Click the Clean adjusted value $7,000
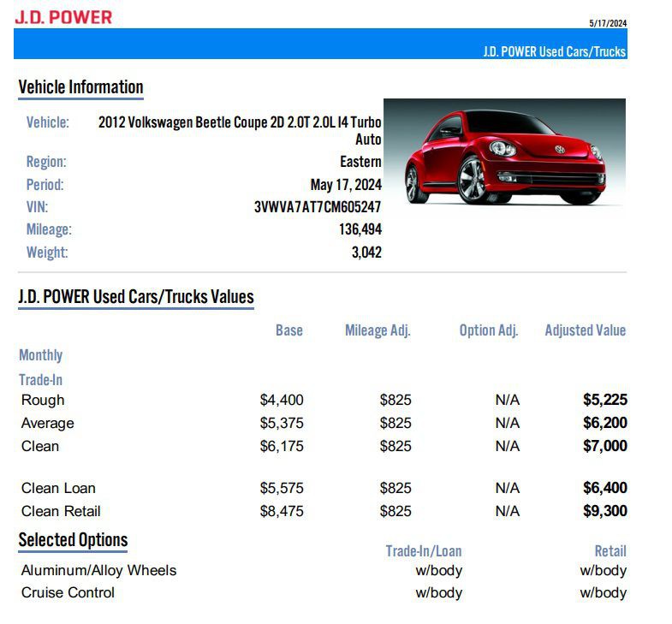Image resolution: width=672 pixels, height=624 pixels. click(604, 446)
